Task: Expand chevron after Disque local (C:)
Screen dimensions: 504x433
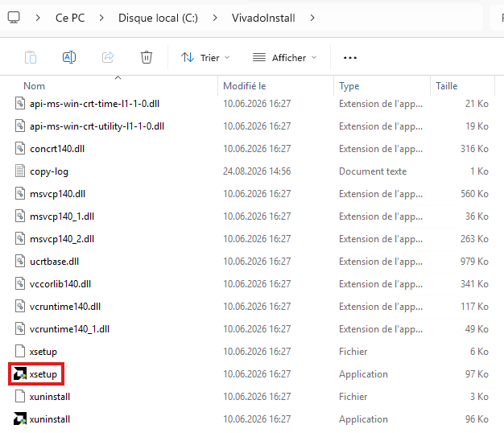Action: click(215, 18)
